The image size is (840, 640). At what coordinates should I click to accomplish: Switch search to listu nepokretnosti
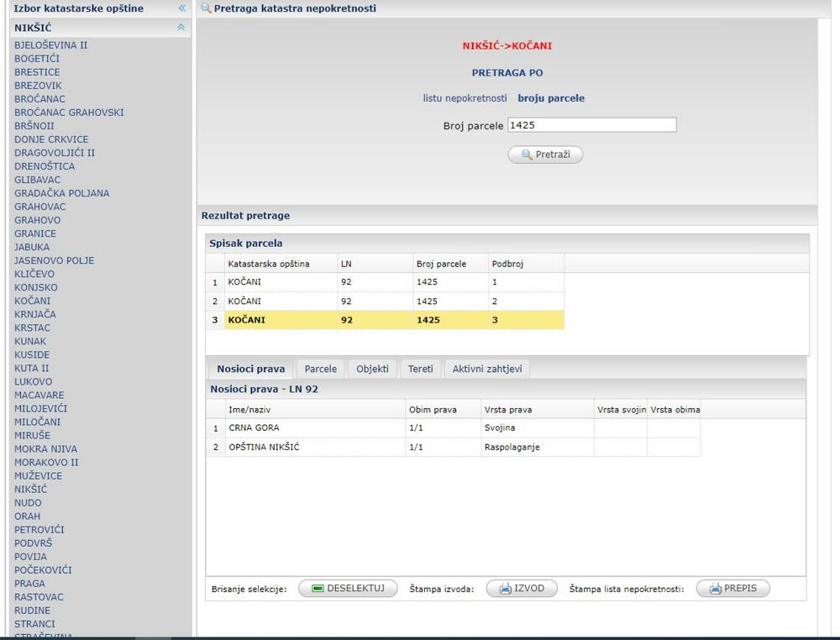tap(465, 98)
